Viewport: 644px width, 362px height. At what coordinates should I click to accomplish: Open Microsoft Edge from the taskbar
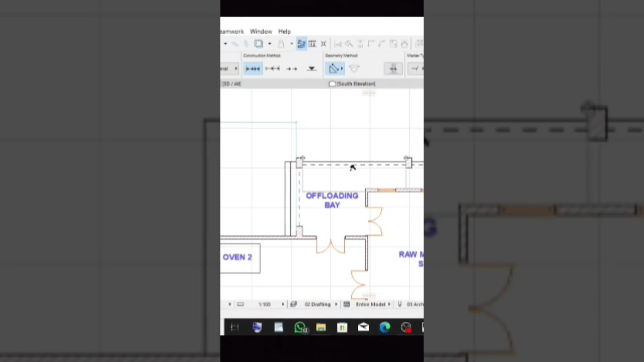pyautogui.click(x=385, y=328)
